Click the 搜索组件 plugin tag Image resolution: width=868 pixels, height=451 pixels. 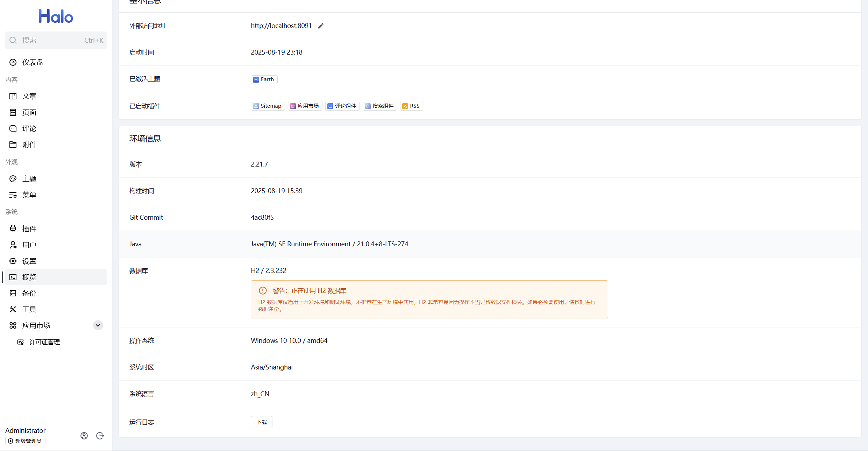point(379,106)
